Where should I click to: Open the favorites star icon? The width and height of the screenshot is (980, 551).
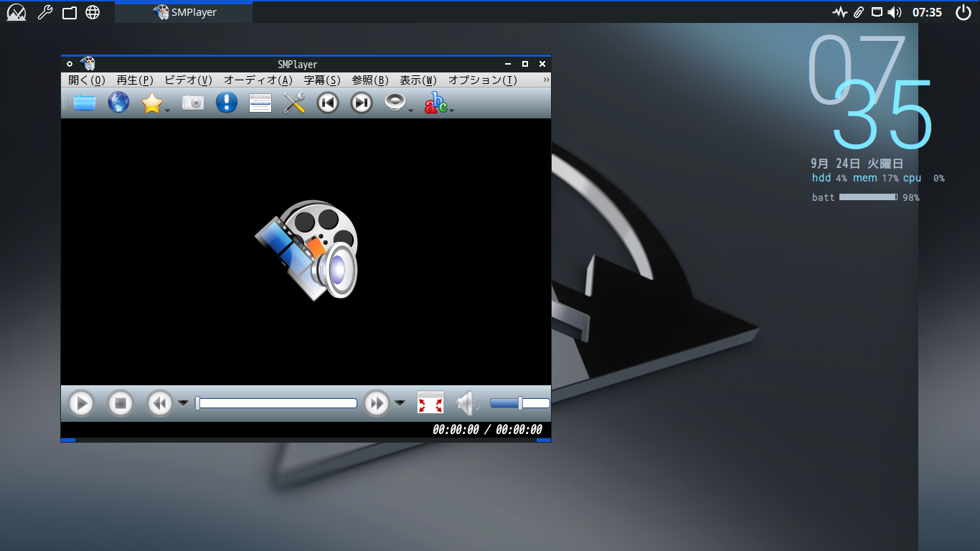coord(151,103)
